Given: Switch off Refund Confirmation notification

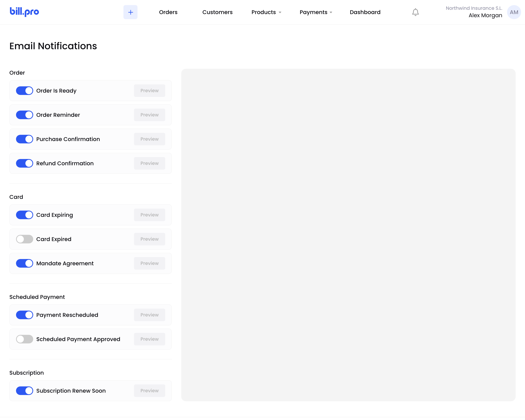Looking at the screenshot, I should pos(25,163).
